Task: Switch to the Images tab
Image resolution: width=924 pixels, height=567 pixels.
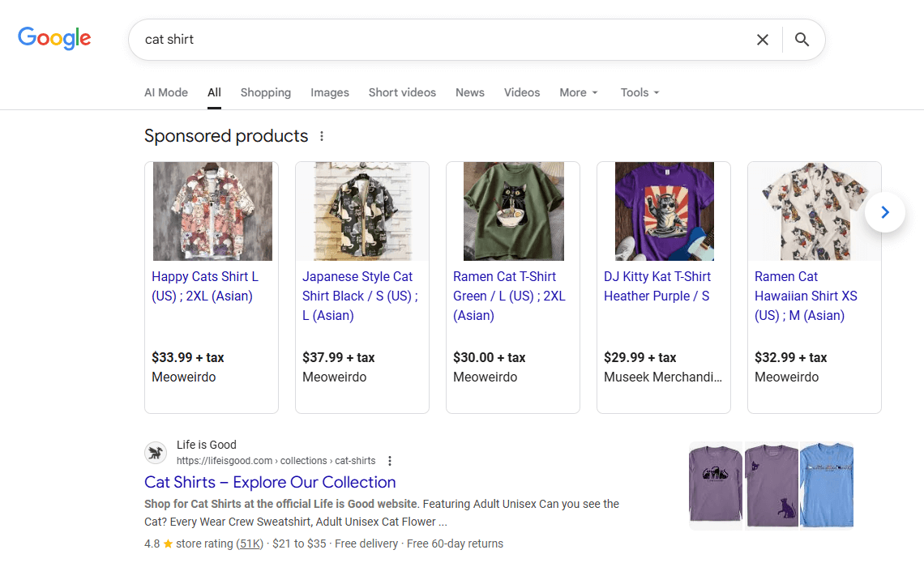Action: pos(329,92)
